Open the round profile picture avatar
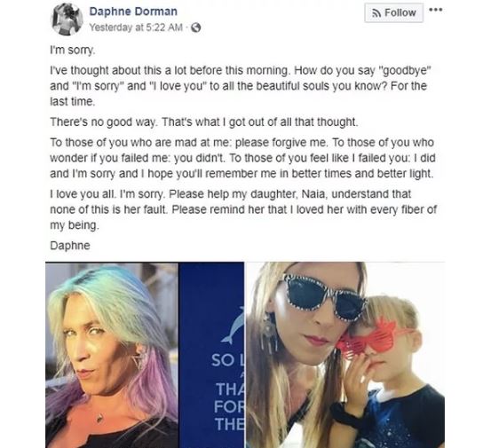Screen dimensions: 491x448 point(67,20)
